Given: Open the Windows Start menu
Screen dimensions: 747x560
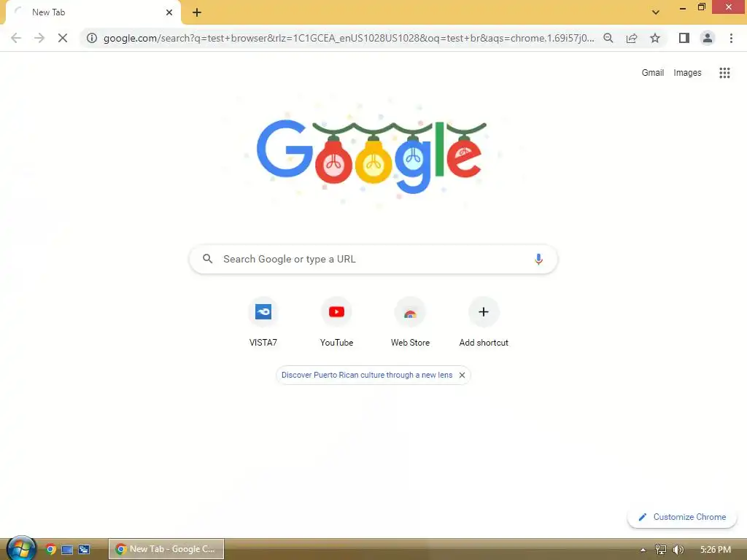Looking at the screenshot, I should point(20,548).
